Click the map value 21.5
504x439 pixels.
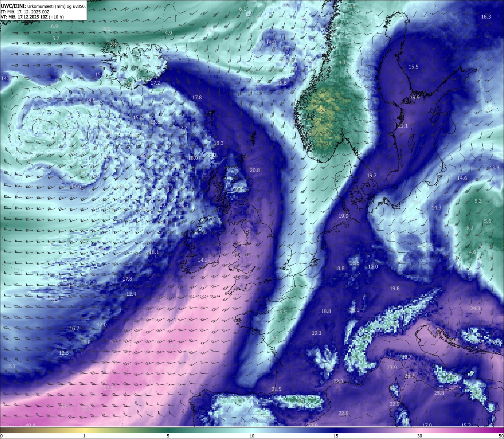[276, 389]
